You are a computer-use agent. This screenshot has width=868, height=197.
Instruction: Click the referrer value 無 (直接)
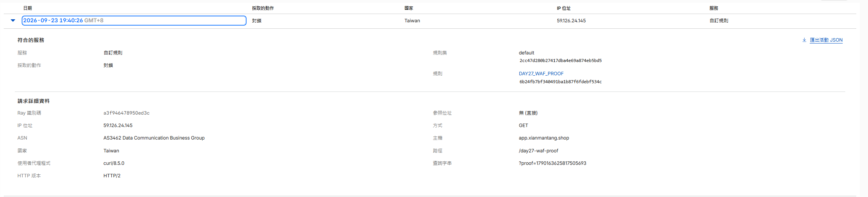tap(528, 113)
